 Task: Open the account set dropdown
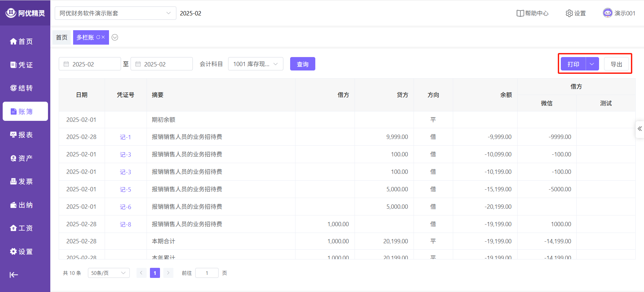pyautogui.click(x=115, y=13)
